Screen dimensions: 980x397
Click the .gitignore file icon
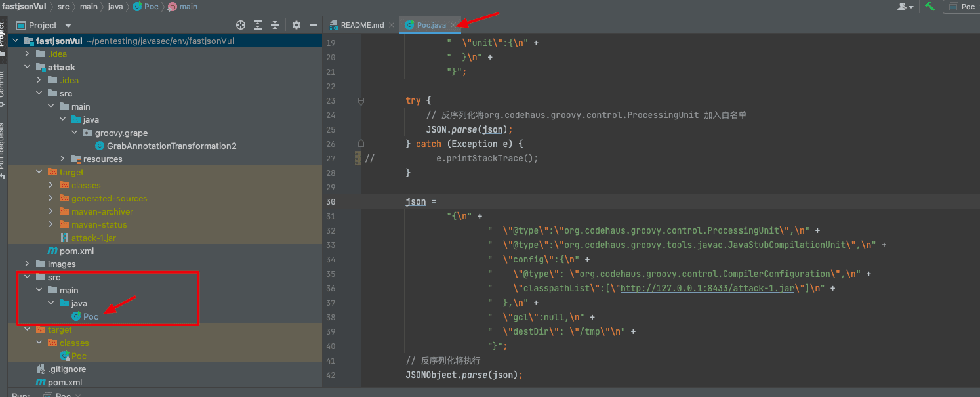[40, 369]
